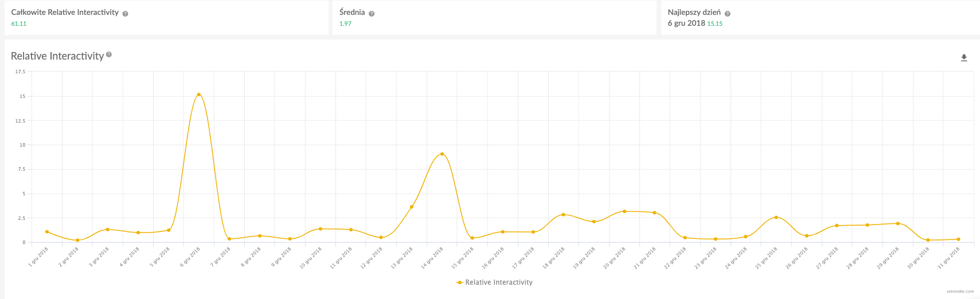Select the 1 gru 2018 data point
Screen dimensions: 980x299
tap(47, 232)
